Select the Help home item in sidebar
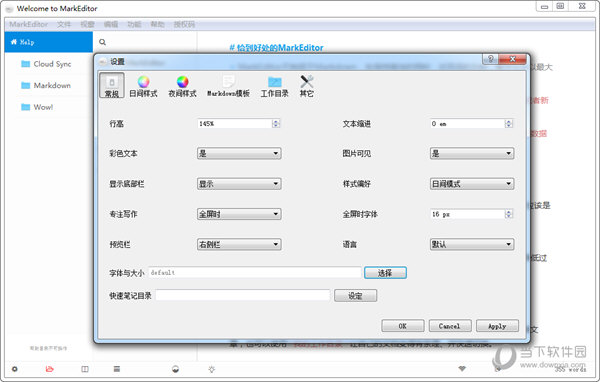Viewport: 600px width, 382px height. pyautogui.click(x=49, y=42)
